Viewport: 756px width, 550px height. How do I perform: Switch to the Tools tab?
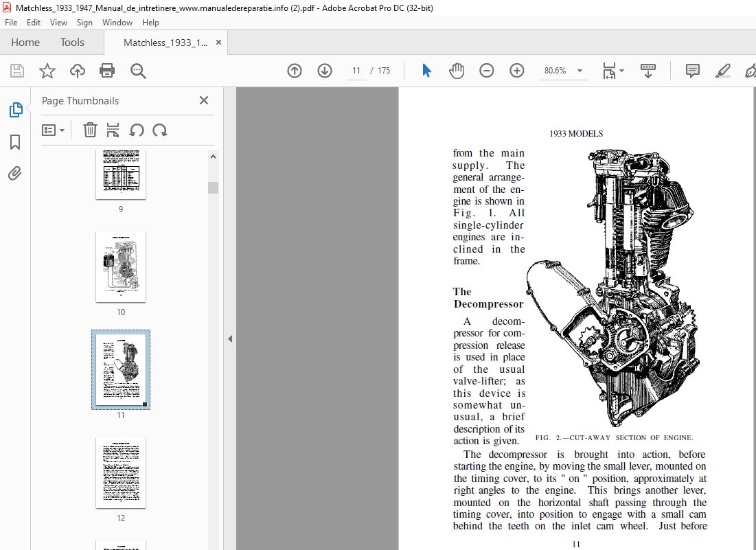pyautogui.click(x=72, y=43)
